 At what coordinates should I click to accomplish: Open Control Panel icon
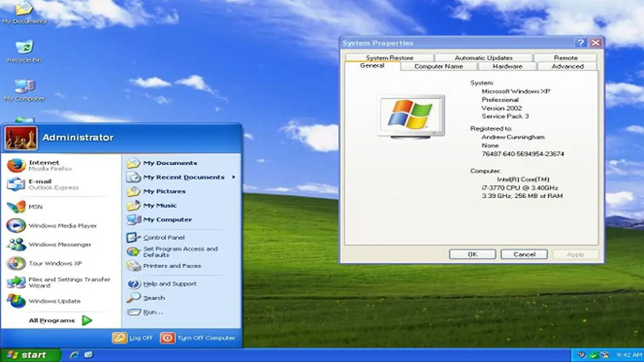pos(133,237)
